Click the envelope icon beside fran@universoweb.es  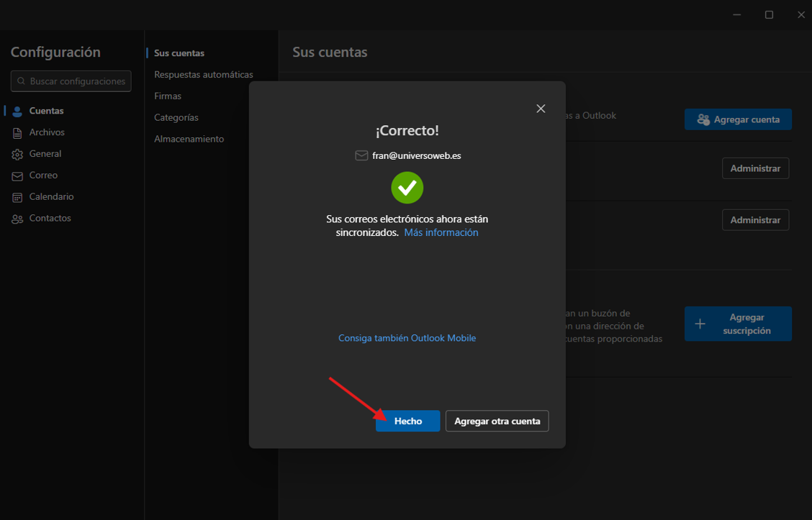361,155
